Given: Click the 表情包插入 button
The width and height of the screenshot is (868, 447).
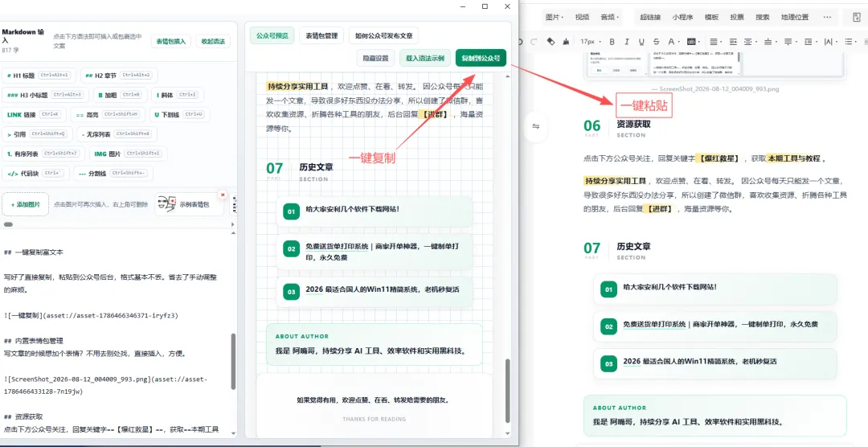Looking at the screenshot, I should point(171,42).
